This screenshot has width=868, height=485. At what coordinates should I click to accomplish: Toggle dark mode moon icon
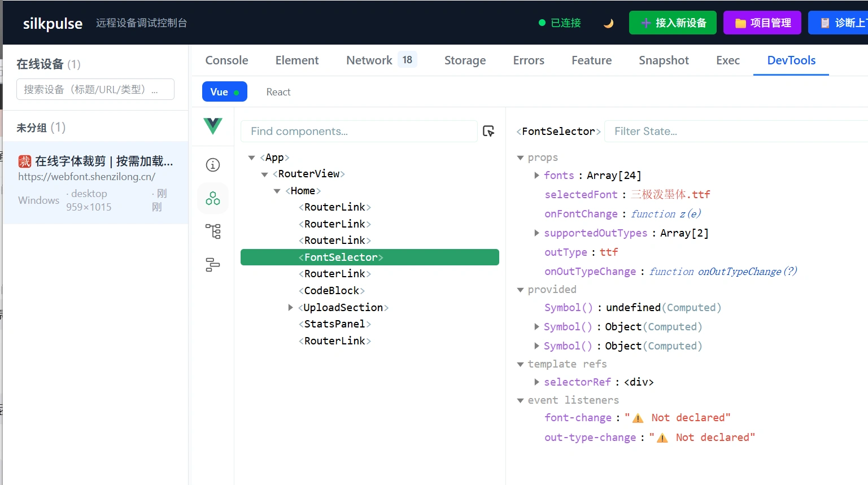click(608, 23)
